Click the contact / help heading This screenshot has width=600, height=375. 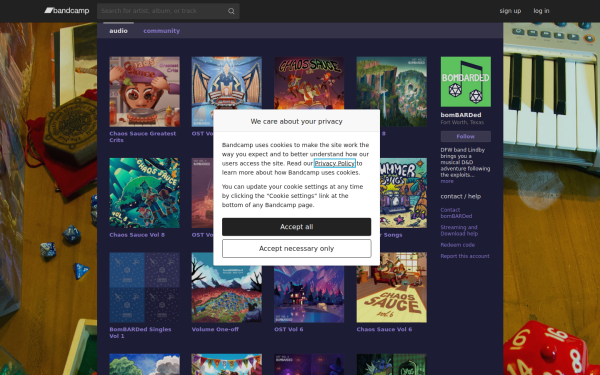pyautogui.click(x=461, y=196)
